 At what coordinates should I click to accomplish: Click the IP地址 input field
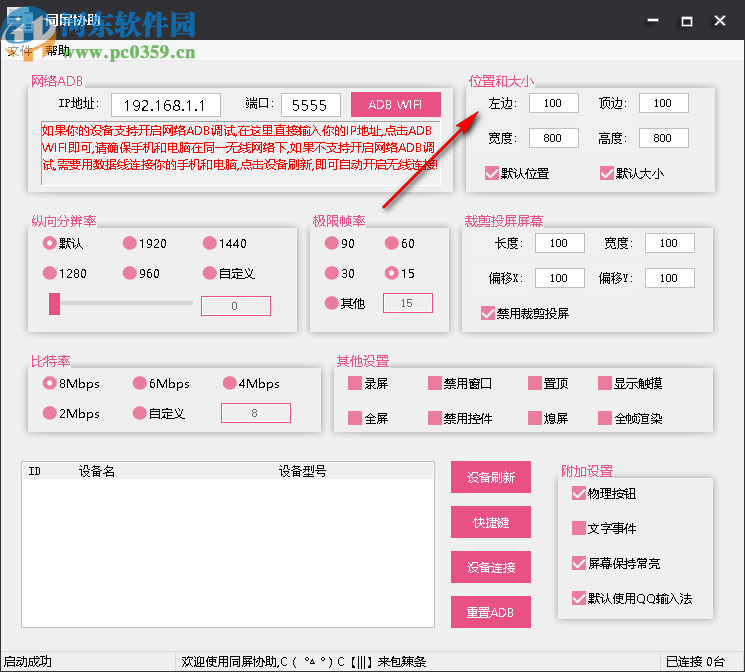tap(165, 105)
